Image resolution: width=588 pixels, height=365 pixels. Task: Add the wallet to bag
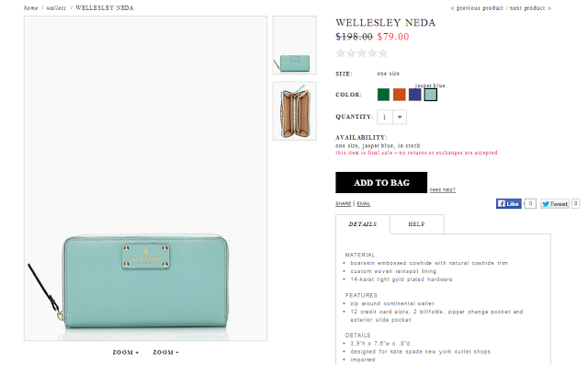381,183
